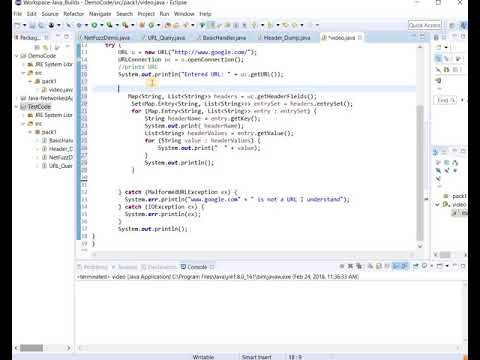The height and width of the screenshot is (360, 480).
Task: Toggle the highlighted editor toolbar toggle button
Action: pyautogui.click(x=211, y=25)
